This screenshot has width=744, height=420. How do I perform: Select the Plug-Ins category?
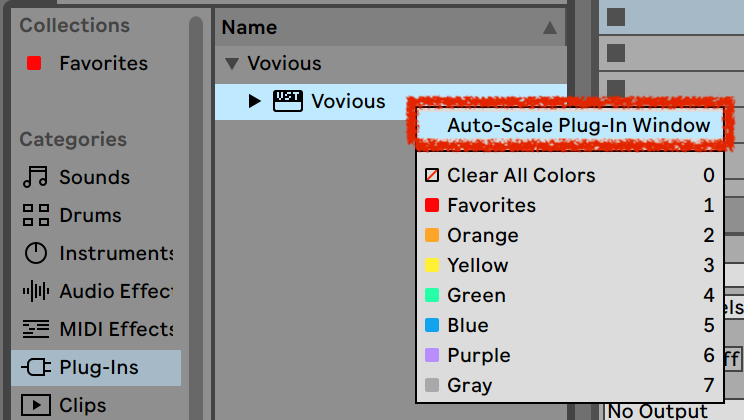pyautogui.click(x=98, y=367)
